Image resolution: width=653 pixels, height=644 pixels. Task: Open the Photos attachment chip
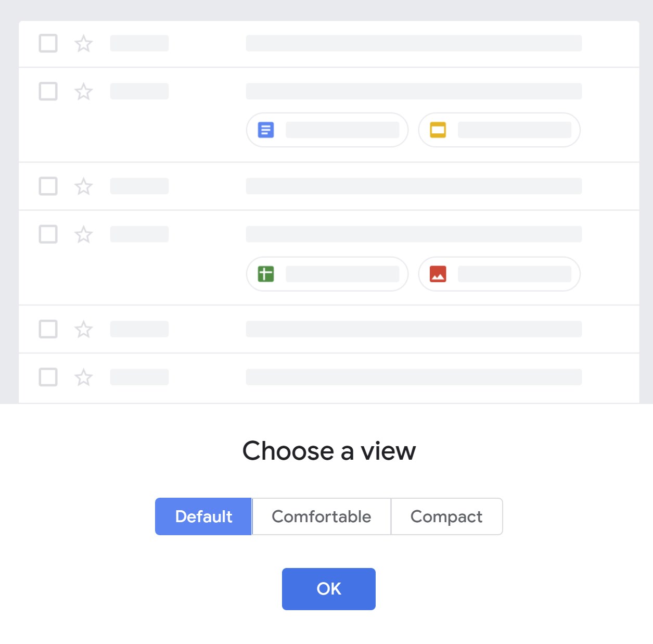point(499,274)
